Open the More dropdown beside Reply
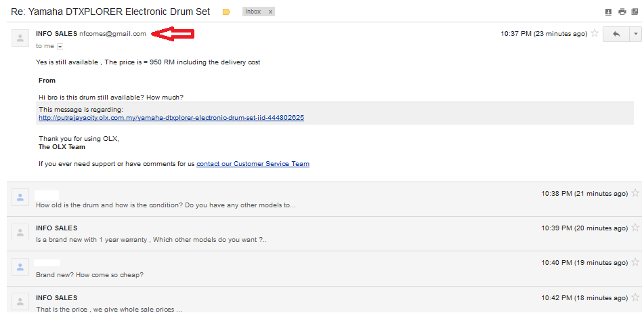 pyautogui.click(x=635, y=34)
